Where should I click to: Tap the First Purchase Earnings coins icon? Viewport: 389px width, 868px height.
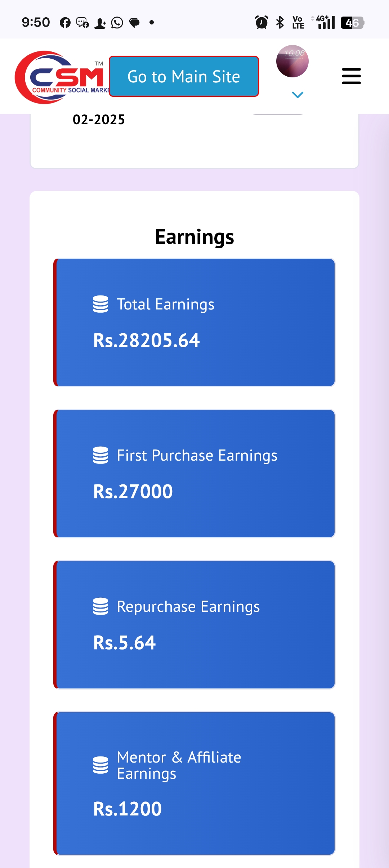click(100, 455)
